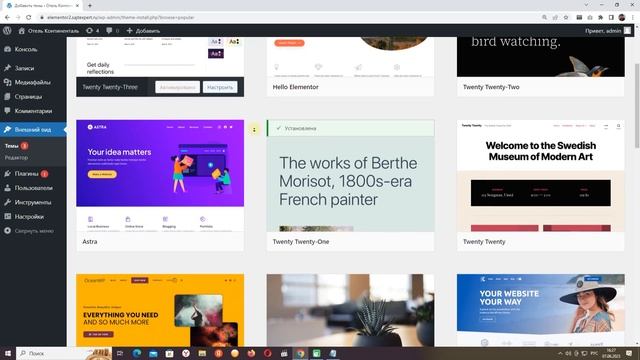
Task: Open Astra theme preview image
Action: pyautogui.click(x=160, y=176)
